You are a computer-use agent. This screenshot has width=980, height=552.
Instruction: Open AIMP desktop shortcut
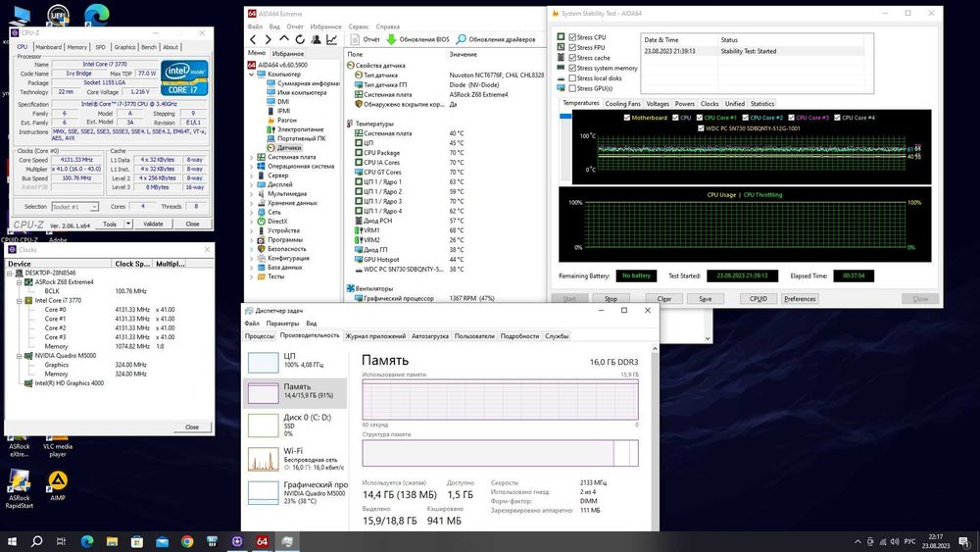click(58, 485)
